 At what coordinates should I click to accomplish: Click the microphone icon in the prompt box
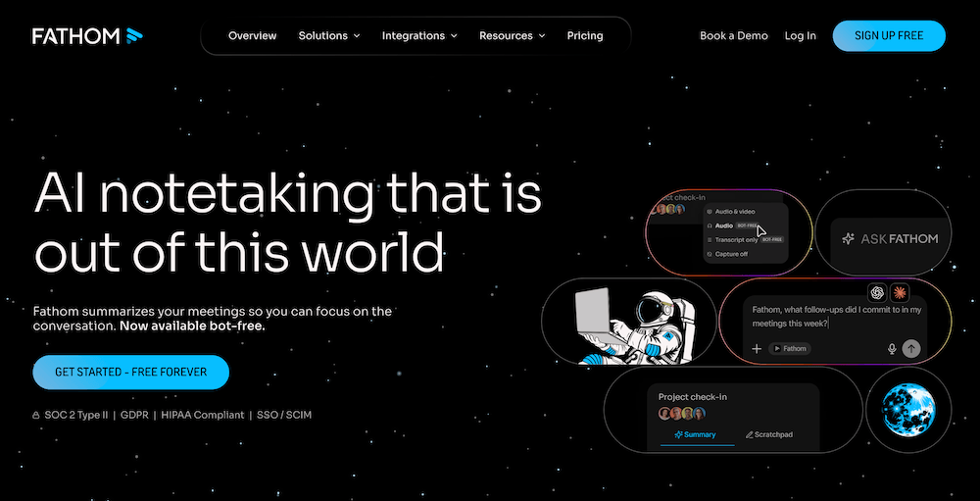tap(892, 348)
